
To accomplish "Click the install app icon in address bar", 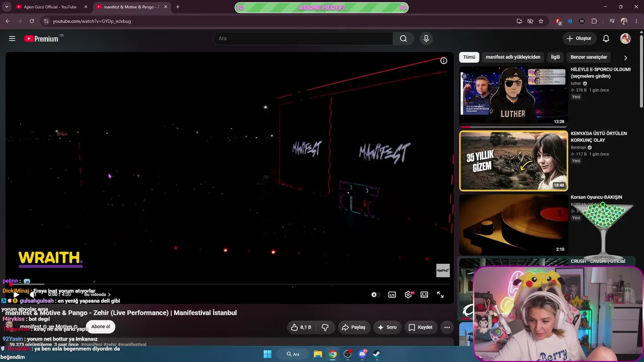I will coord(519,21).
